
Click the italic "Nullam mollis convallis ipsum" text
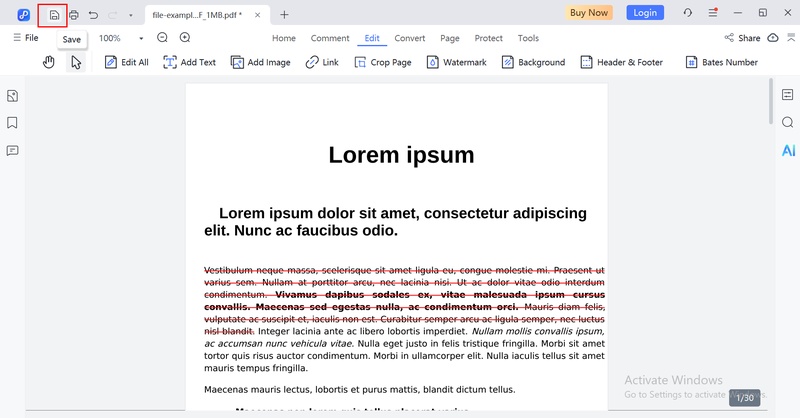pyautogui.click(x=538, y=331)
